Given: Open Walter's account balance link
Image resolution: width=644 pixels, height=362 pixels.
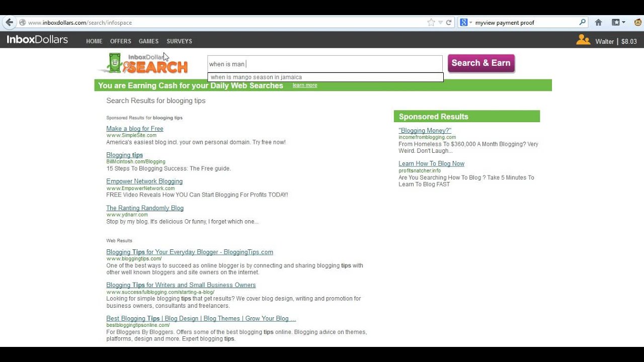Looking at the screenshot, I should [616, 42].
